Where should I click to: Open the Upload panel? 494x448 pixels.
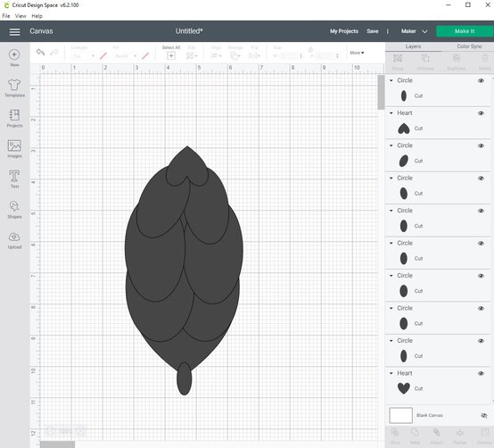[x=14, y=240]
